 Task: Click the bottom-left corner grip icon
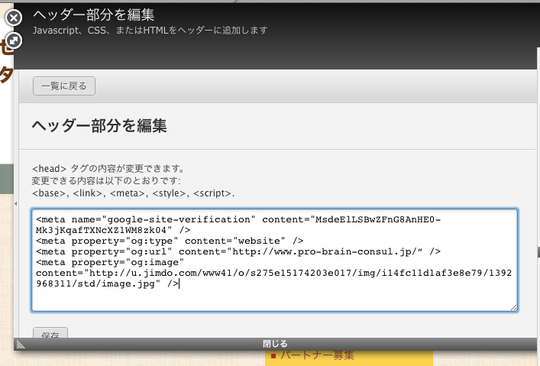point(20,344)
